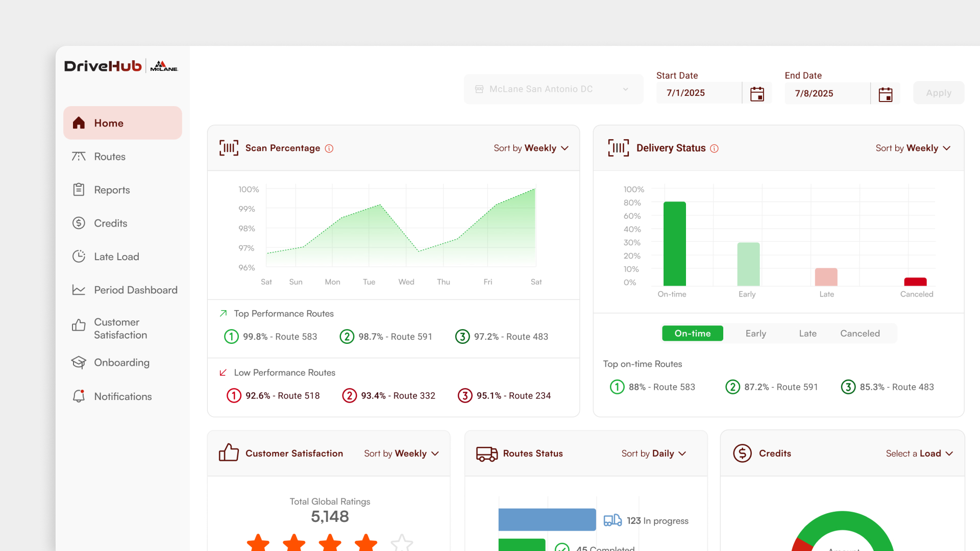Expand Scan Percentage Sort by Weekly dropdown

[x=531, y=148]
